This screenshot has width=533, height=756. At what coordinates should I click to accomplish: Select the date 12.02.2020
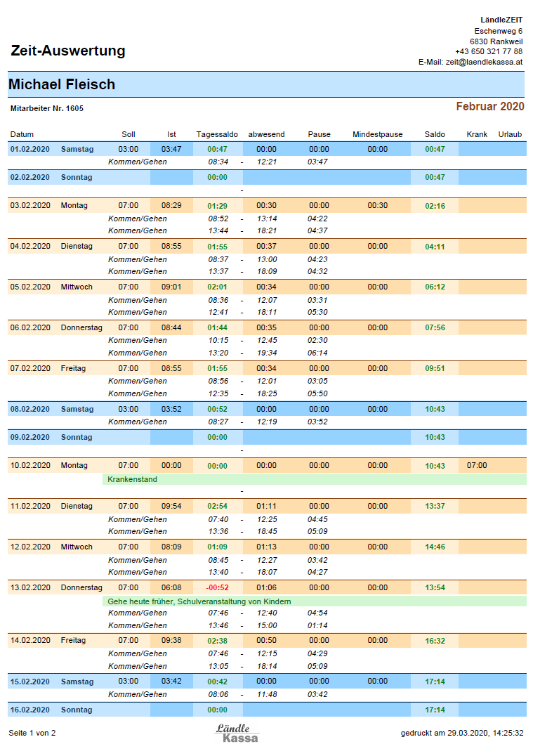(30, 547)
